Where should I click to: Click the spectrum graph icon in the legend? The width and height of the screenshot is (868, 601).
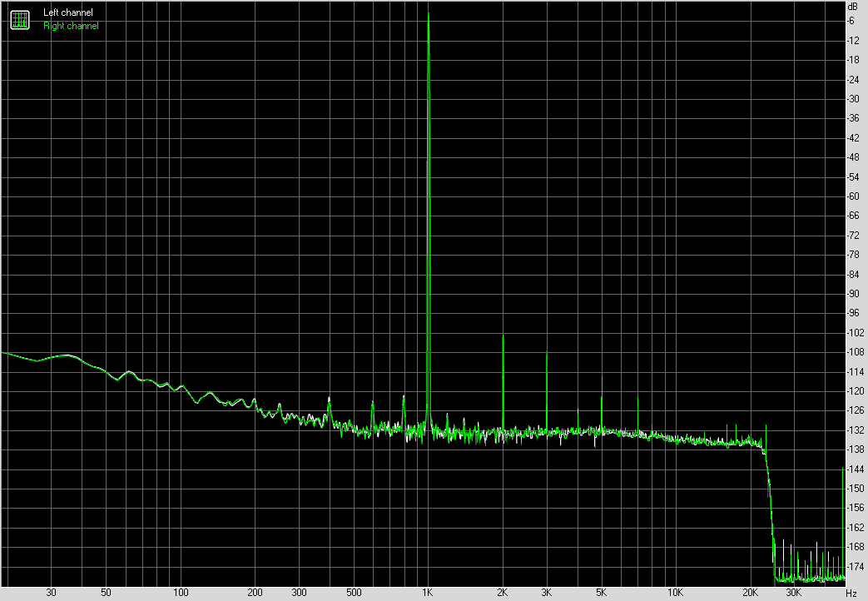coord(20,20)
